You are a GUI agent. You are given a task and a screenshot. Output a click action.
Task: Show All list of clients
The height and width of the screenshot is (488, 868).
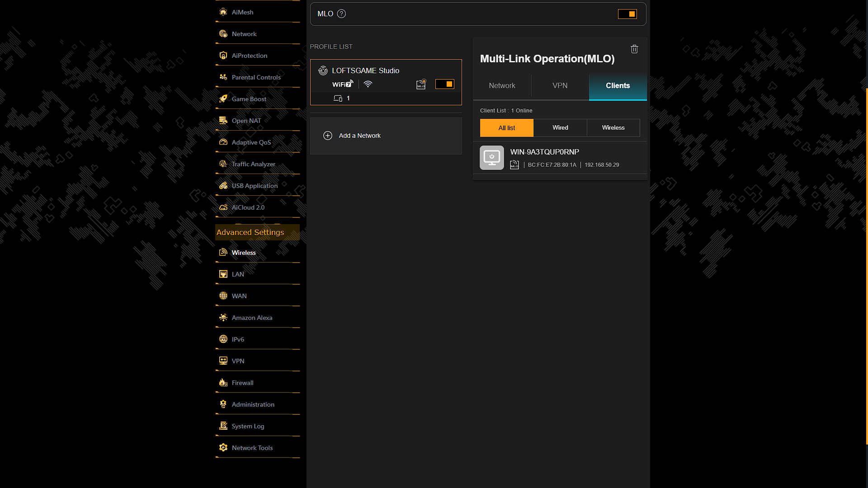tap(507, 128)
